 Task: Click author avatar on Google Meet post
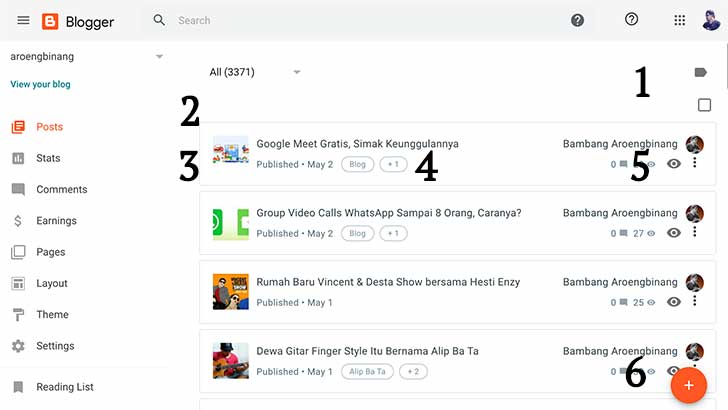pyautogui.click(x=695, y=144)
